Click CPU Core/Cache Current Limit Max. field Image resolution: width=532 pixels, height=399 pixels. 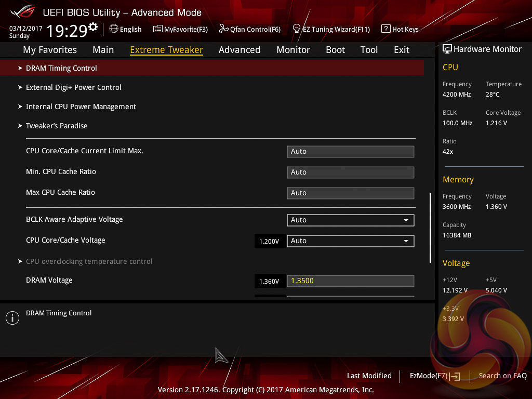point(351,151)
